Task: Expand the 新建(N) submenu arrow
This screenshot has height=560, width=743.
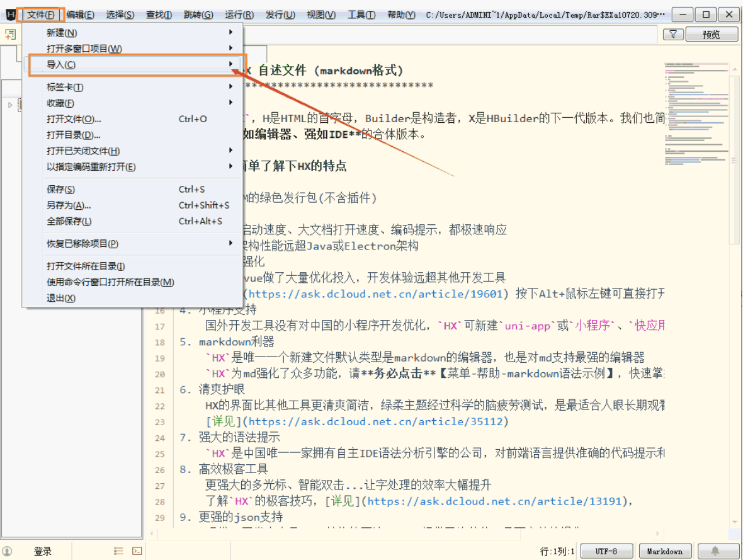Action: pos(230,32)
